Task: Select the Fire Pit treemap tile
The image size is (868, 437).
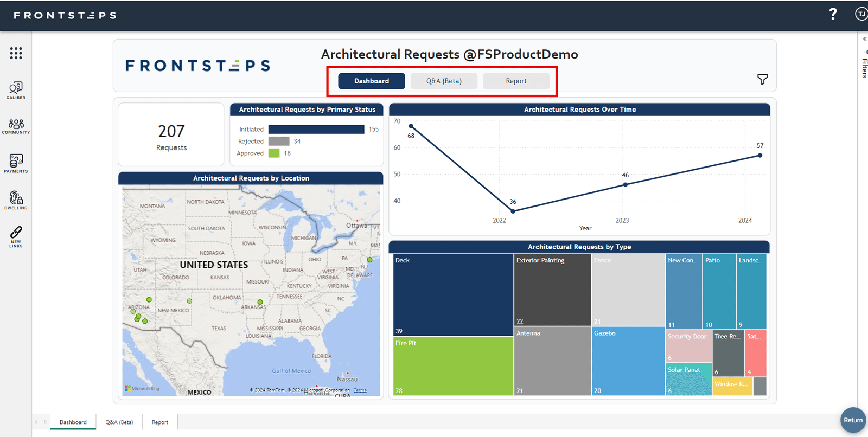Action: [x=453, y=366]
